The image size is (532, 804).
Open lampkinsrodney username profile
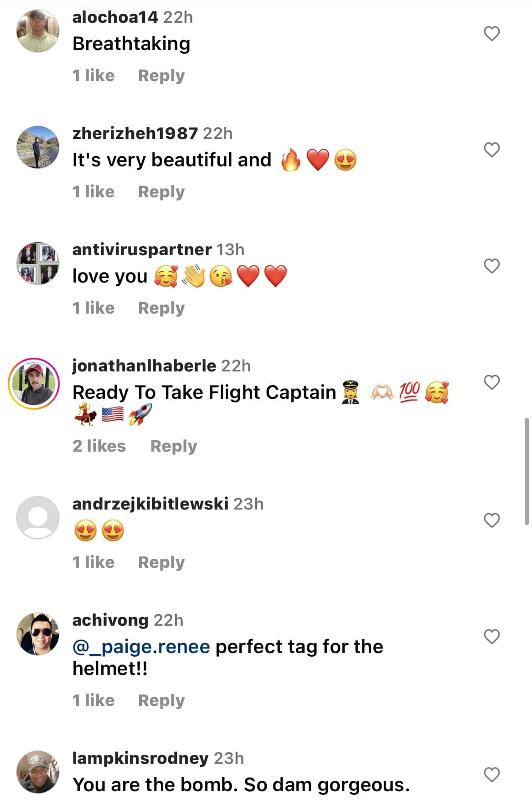coord(140,758)
